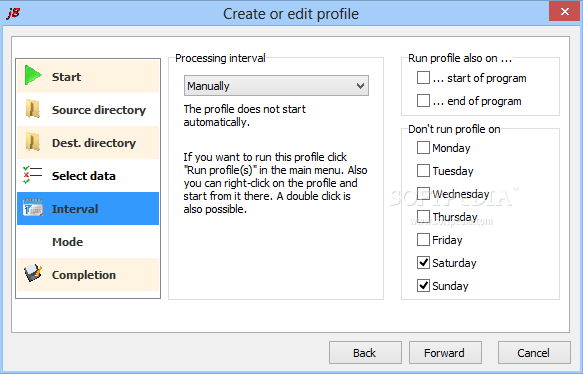Go to the Start step label
The height and width of the screenshot is (374, 583).
(66, 77)
